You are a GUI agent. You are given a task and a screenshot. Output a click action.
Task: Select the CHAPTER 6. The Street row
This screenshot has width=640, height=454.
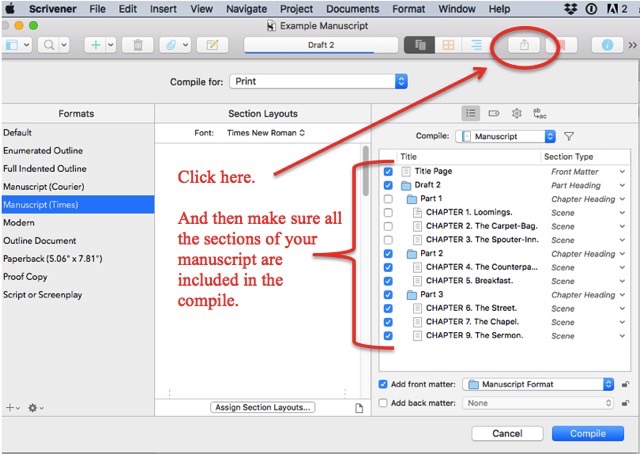click(x=504, y=308)
